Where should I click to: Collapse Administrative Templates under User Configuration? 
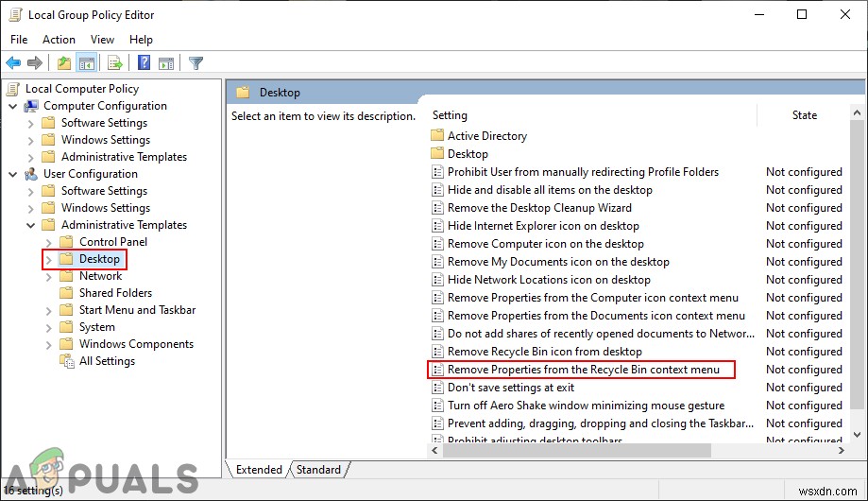(x=31, y=225)
